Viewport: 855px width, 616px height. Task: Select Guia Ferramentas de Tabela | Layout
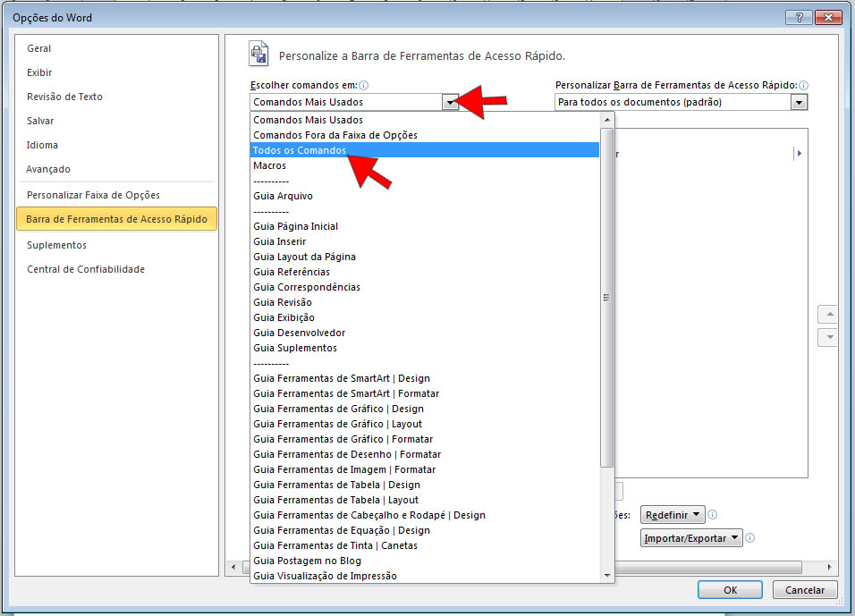coord(425,500)
